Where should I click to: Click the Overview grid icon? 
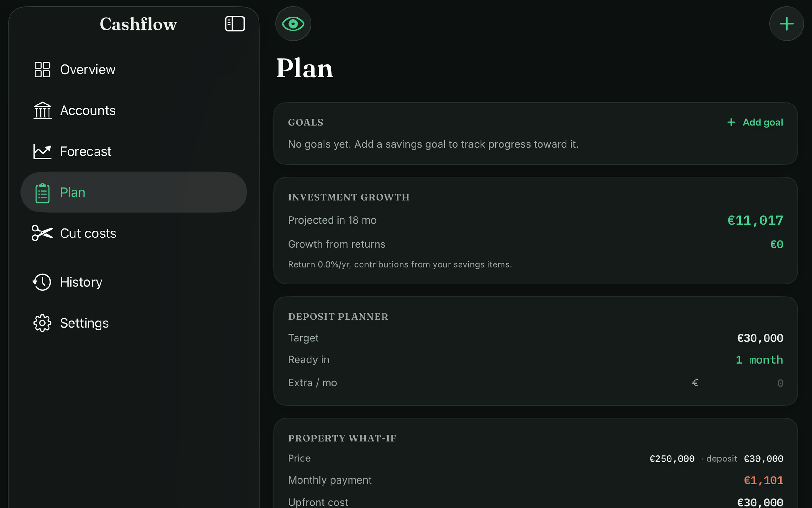[x=42, y=70]
